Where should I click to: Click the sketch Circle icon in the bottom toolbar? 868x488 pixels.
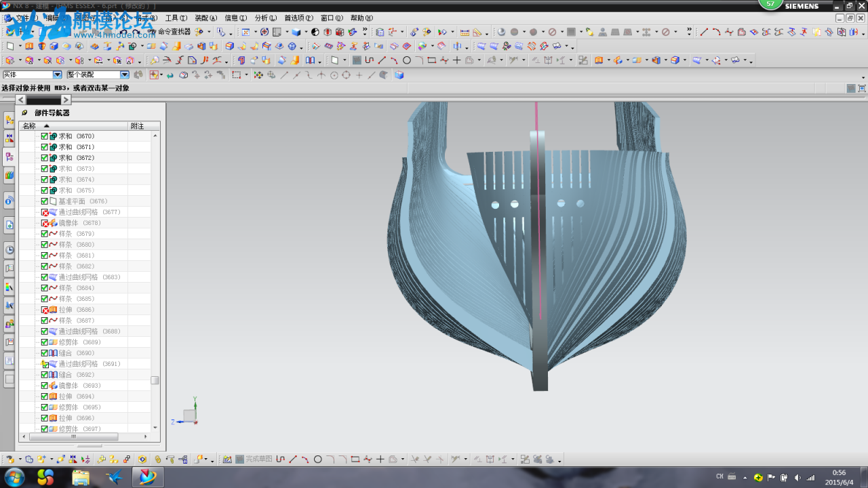317,459
